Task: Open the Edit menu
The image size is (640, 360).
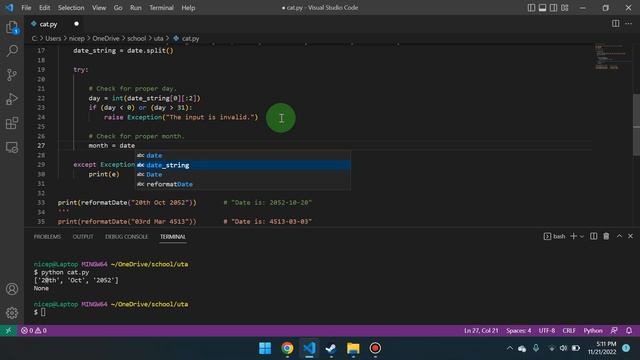Action: (44, 8)
